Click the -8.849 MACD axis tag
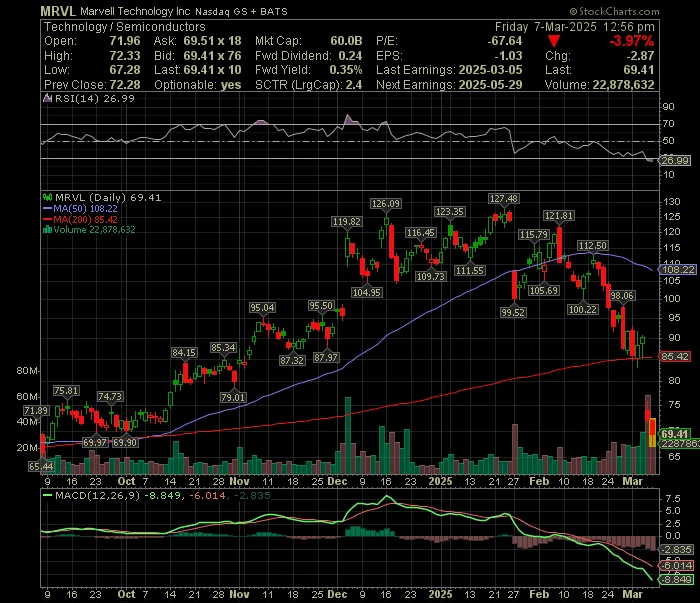Screen dimensions: 700x603 click(x=676, y=579)
